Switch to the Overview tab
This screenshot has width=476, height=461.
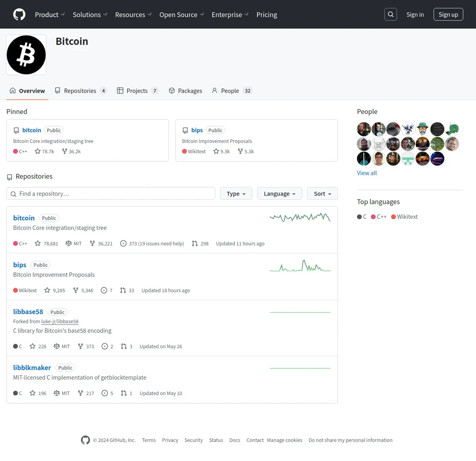[27, 91]
